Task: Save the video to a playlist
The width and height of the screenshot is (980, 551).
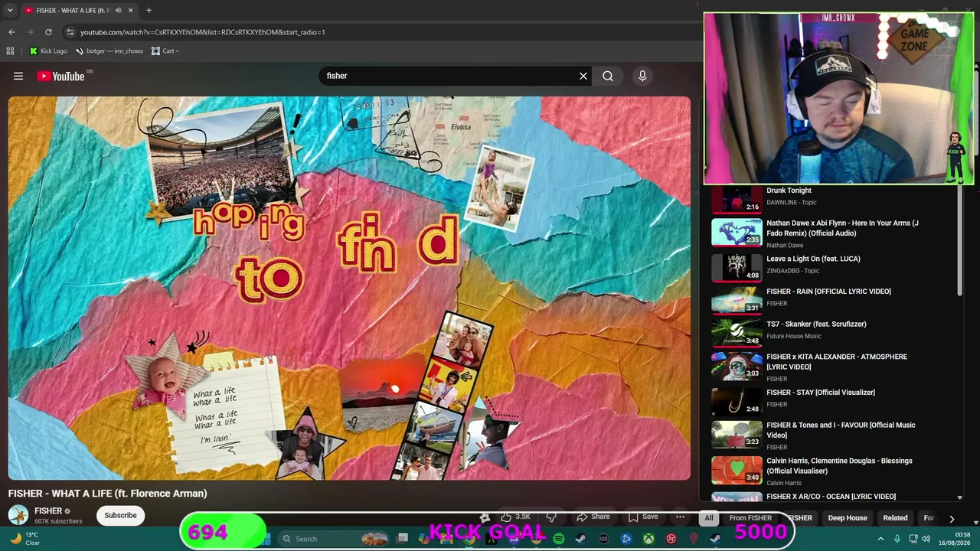Action: point(643,517)
